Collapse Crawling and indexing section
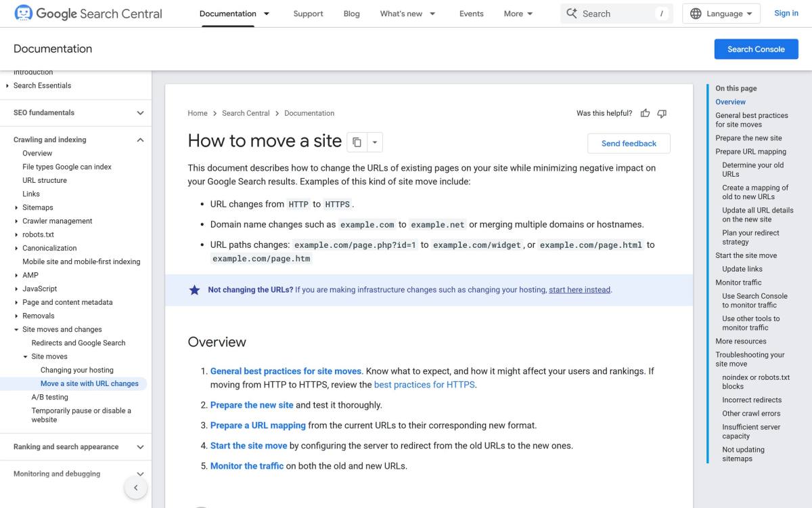Viewport: 812px width, 508px height. pos(140,140)
